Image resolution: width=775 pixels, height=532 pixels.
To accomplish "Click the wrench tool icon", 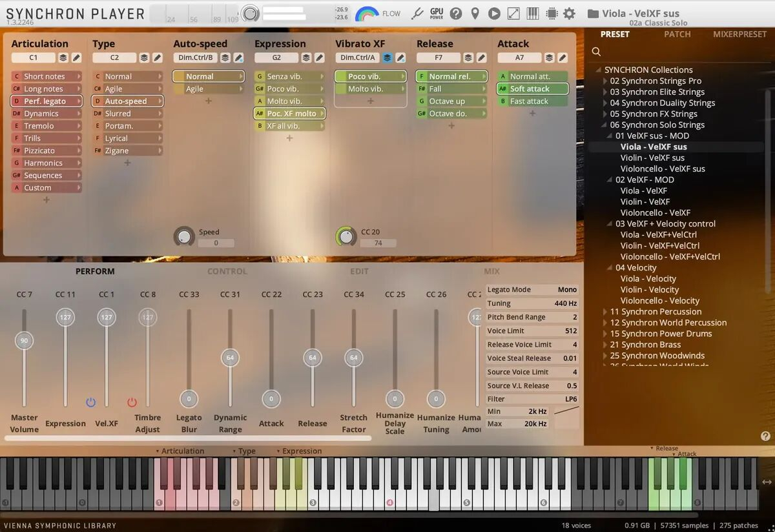I will pos(417,13).
